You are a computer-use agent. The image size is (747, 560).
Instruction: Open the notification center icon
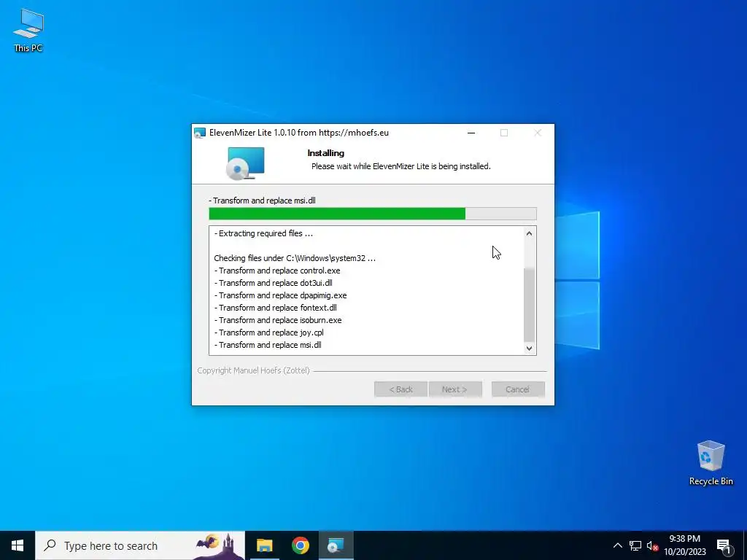pos(724,545)
